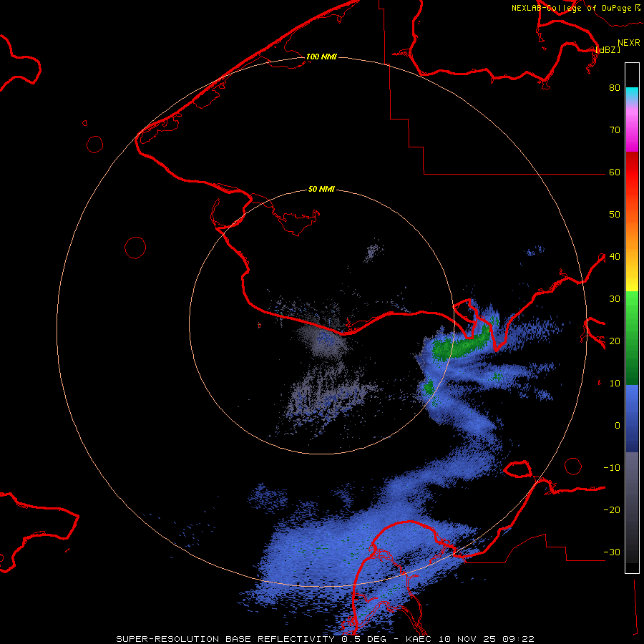The image size is (644, 644).
Task: Click the 100 NMI range ring label
Action: coord(321,57)
